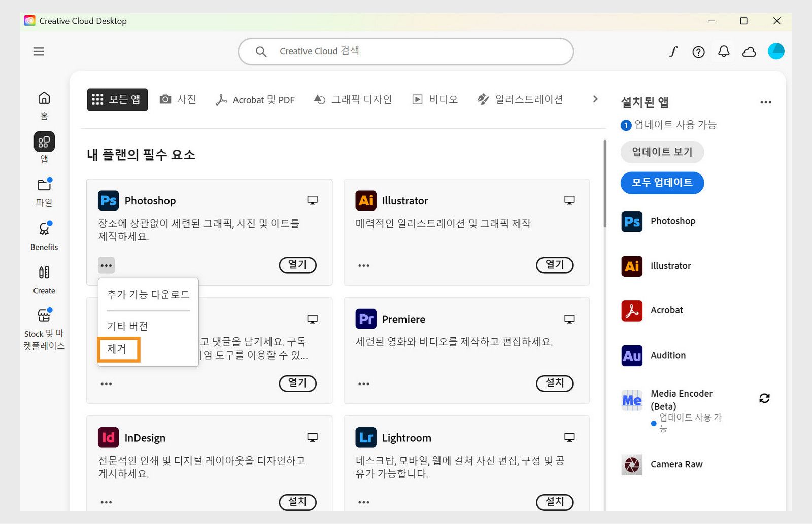Open Illustrator with its 열기 button
This screenshot has width=812, height=524.
554,265
